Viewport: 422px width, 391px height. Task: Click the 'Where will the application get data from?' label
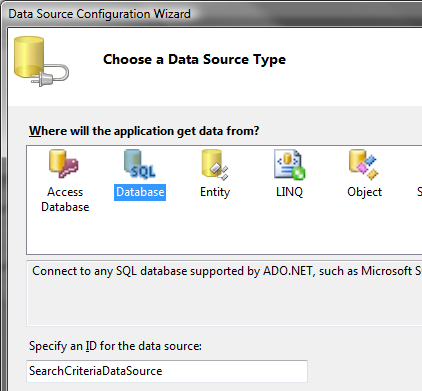144,131
